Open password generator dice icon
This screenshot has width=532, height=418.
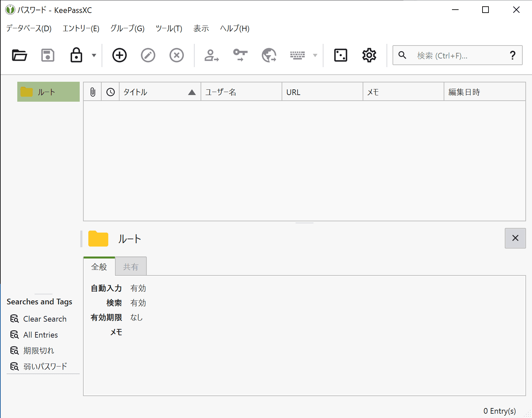tap(341, 55)
